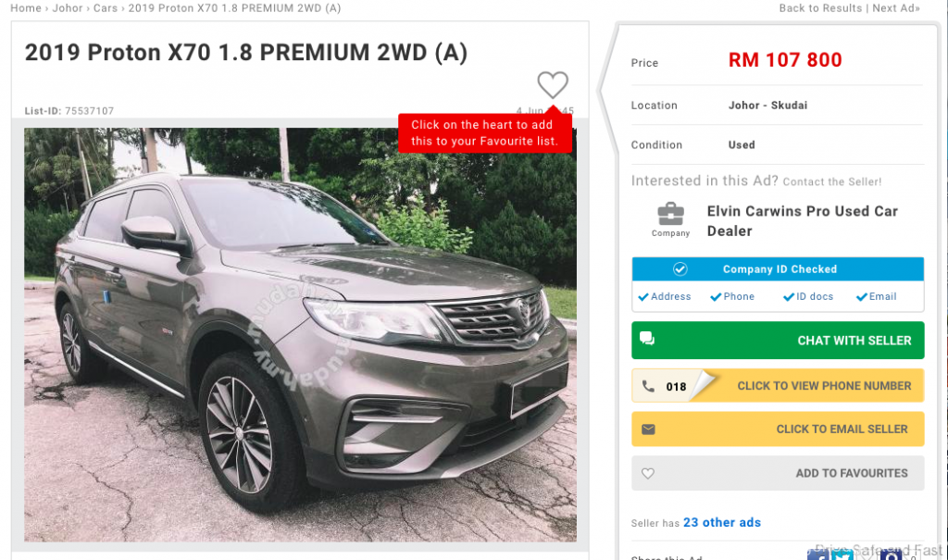
Task: Click the Company ID Checked checkmark icon
Action: click(x=680, y=269)
